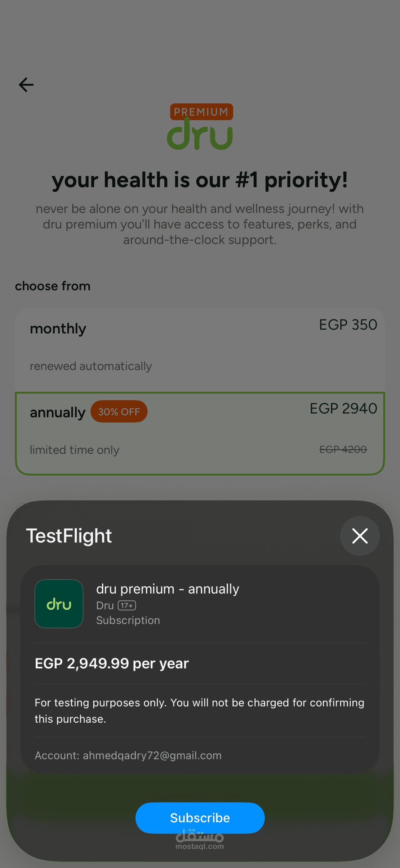Screen dimensions: 400x868
Task: Tap the "dru premium - annually" title
Action: tap(168, 589)
